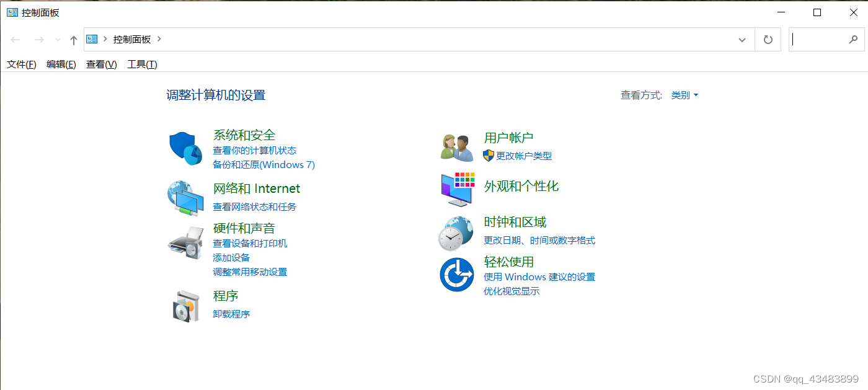
Task: Open 备份和还原(Windows 7) link
Action: click(263, 165)
